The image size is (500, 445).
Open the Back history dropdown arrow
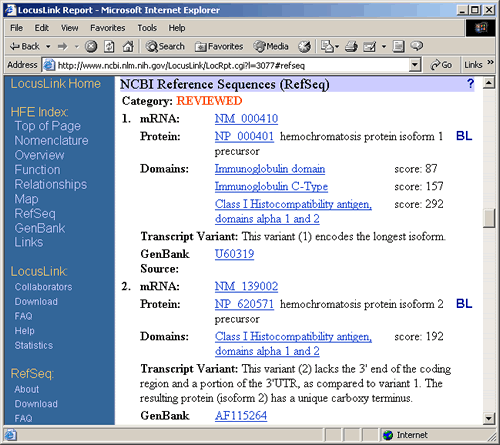[48, 46]
